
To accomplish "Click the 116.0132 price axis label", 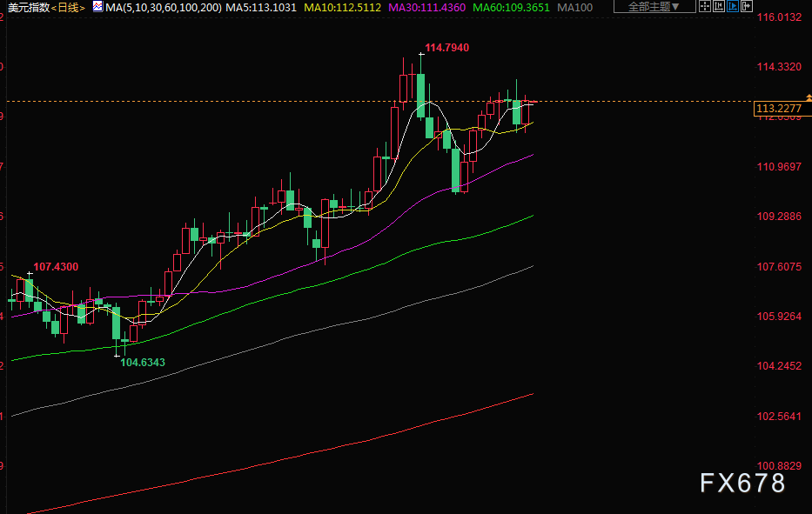I will [779, 17].
